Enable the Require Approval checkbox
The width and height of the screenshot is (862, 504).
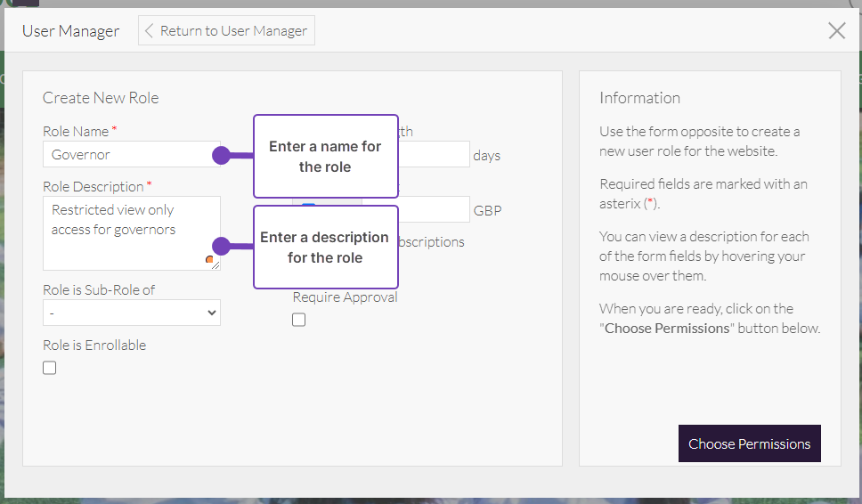tap(299, 320)
